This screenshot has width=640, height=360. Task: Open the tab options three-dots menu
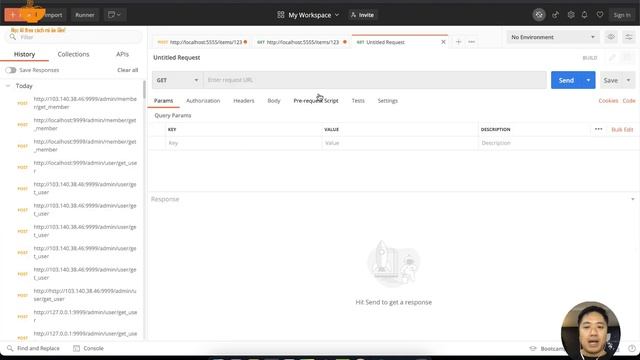point(471,42)
